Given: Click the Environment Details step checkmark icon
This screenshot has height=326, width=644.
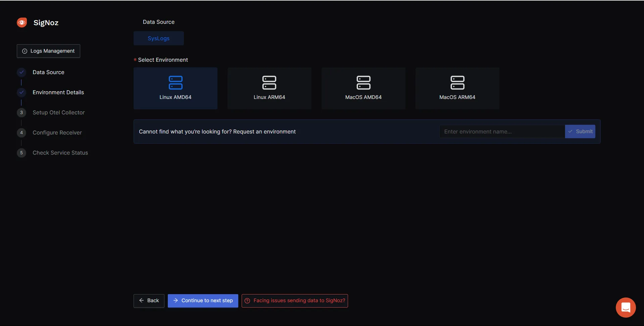Looking at the screenshot, I should click(x=21, y=92).
